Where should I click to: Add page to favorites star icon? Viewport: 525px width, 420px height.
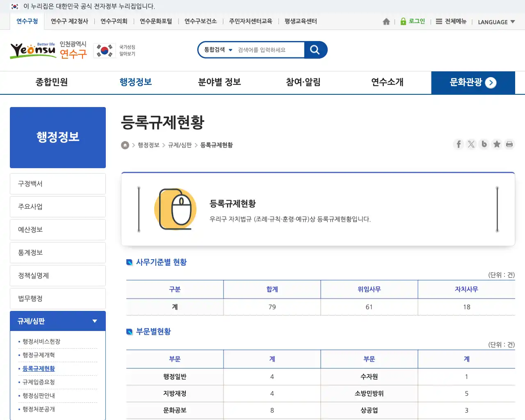(497, 144)
